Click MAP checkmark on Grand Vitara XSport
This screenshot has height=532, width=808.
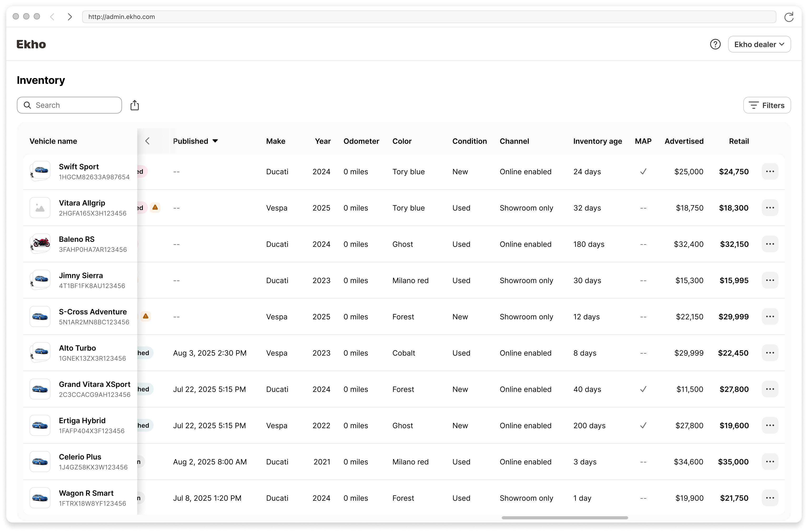(x=643, y=389)
